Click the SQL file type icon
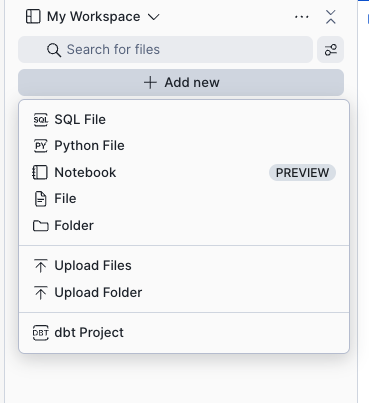 pos(41,120)
